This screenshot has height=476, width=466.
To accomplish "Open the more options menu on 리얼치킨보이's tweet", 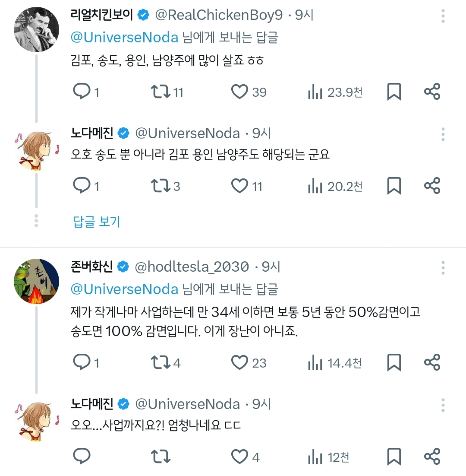I will pyautogui.click(x=442, y=16).
